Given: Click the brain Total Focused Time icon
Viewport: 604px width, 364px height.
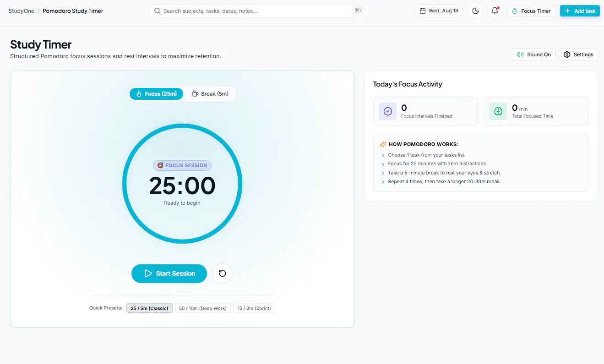Looking at the screenshot, I should coord(498,111).
